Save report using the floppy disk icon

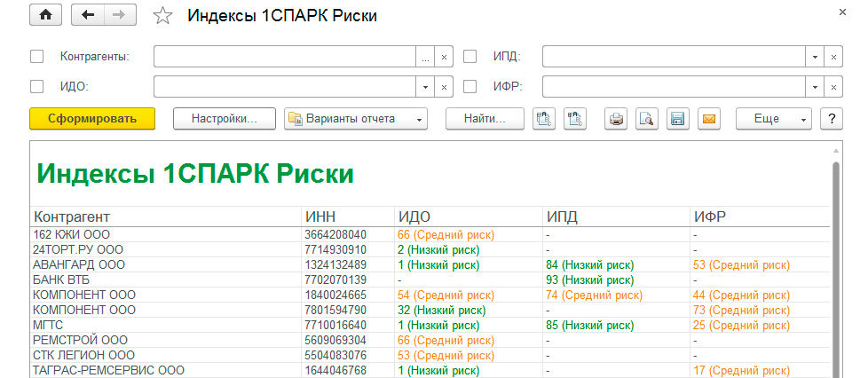677,119
